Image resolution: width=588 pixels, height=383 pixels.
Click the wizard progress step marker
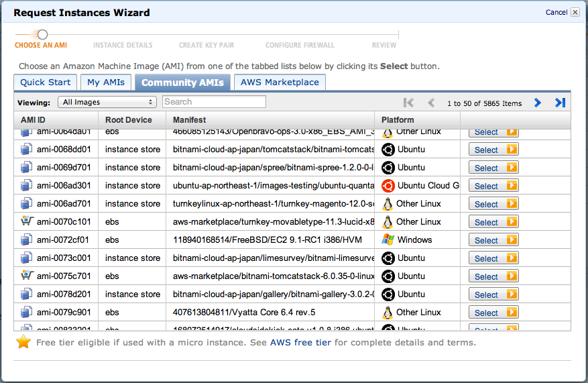[x=42, y=34]
